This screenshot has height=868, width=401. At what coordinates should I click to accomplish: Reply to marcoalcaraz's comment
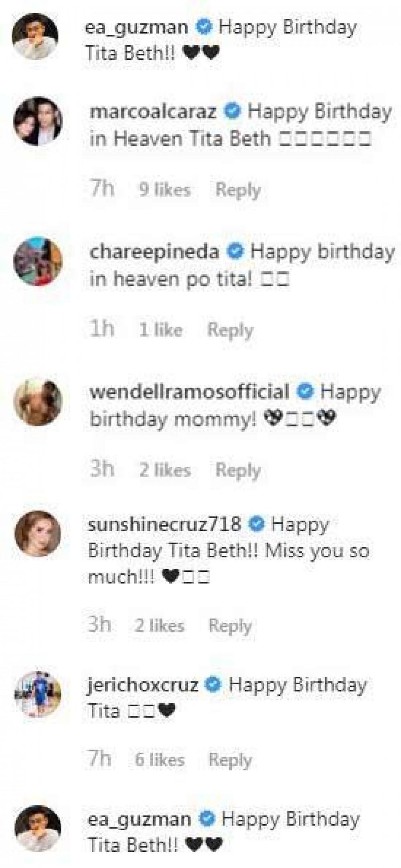[238, 189]
